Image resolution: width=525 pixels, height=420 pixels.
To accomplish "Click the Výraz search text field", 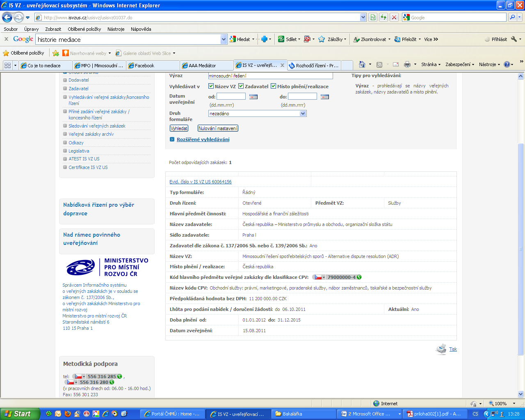I will (271, 76).
